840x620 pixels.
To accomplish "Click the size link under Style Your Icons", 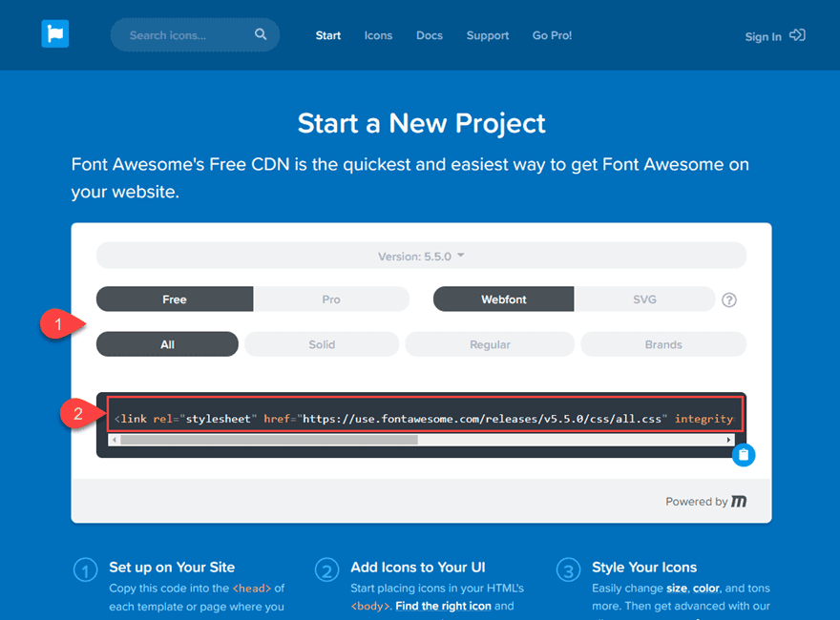I will tap(677, 589).
